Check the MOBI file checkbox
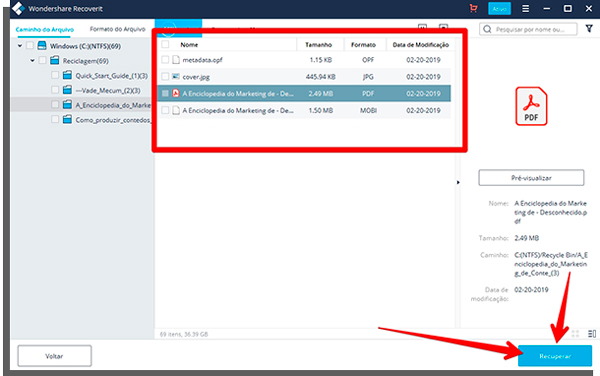The width and height of the screenshot is (600, 376). click(x=165, y=110)
